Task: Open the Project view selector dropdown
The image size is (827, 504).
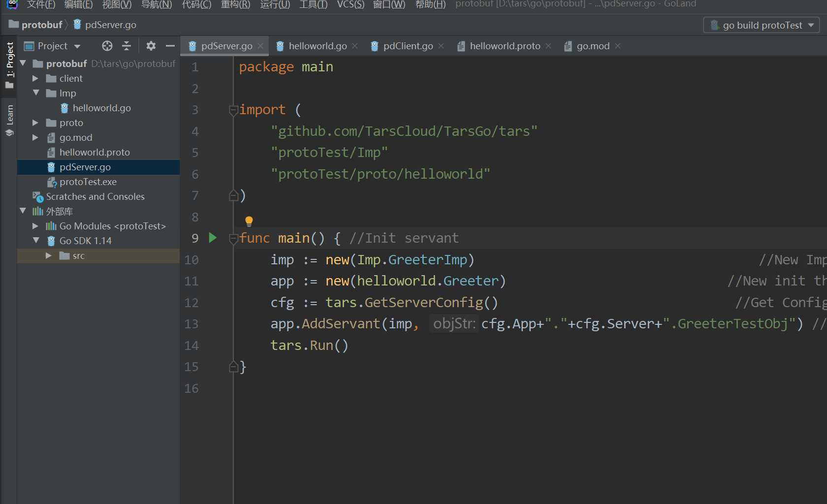Action: click(53, 46)
